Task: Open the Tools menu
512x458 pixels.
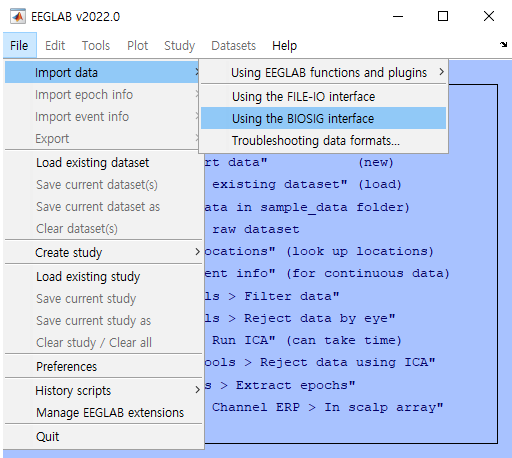Action: (x=96, y=46)
